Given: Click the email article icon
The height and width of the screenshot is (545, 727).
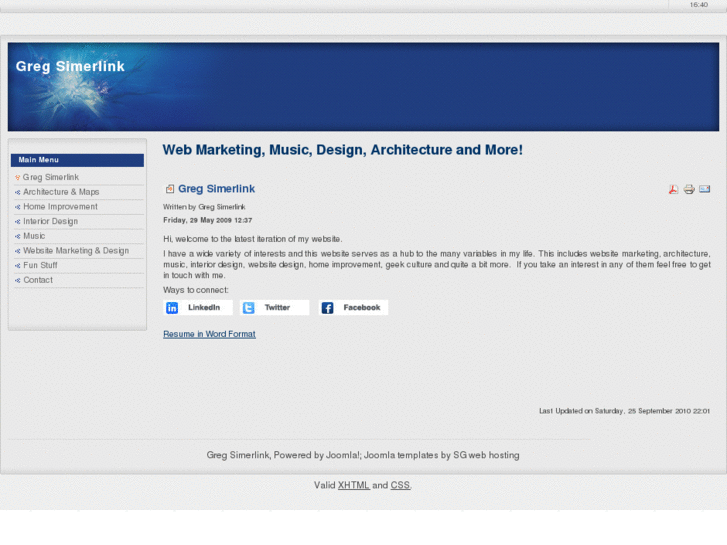Looking at the screenshot, I should (x=705, y=189).
